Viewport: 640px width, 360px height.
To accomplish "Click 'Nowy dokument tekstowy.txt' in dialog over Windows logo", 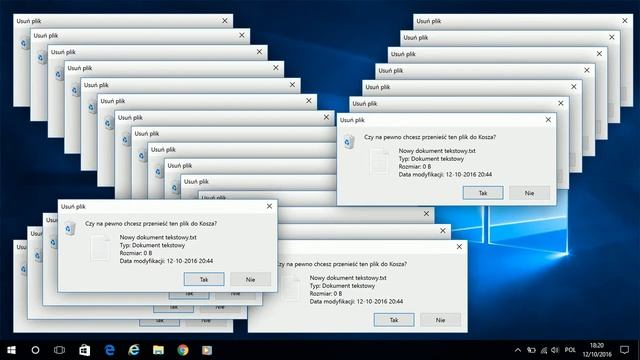I will point(437,151).
